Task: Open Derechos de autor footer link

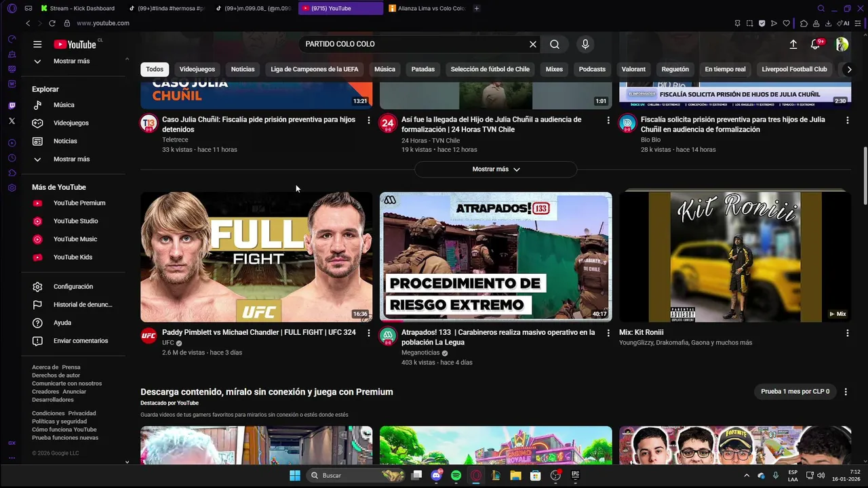Action: [56, 375]
